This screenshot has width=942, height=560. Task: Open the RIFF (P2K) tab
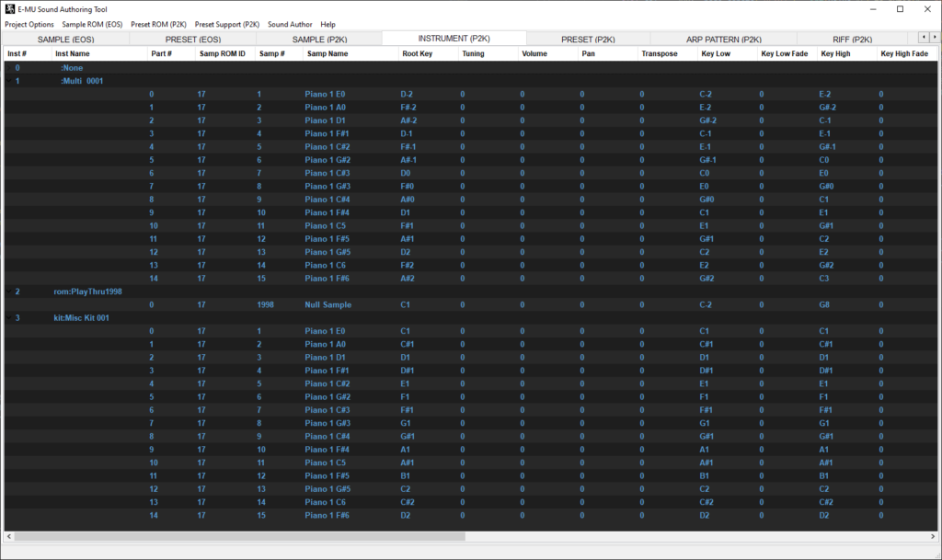(853, 39)
